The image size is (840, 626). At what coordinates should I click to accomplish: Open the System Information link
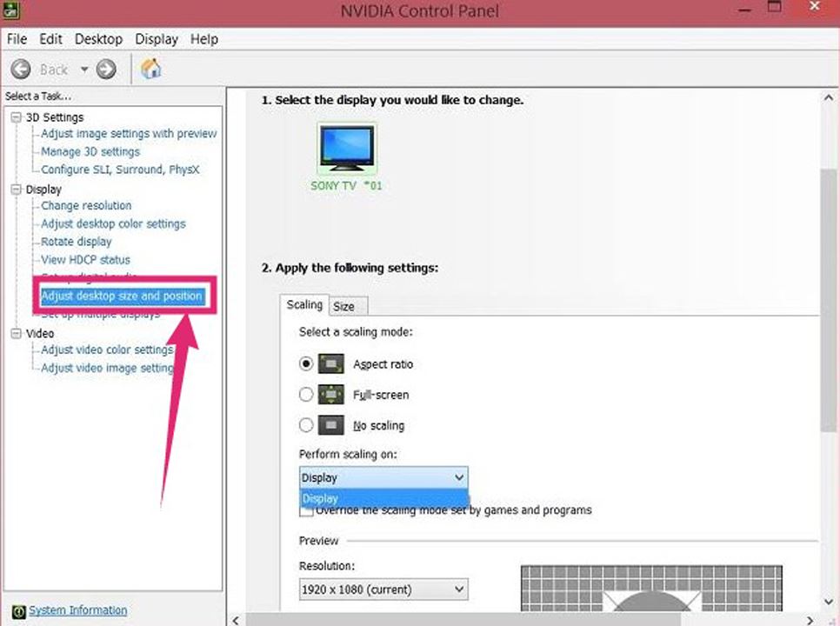click(78, 610)
